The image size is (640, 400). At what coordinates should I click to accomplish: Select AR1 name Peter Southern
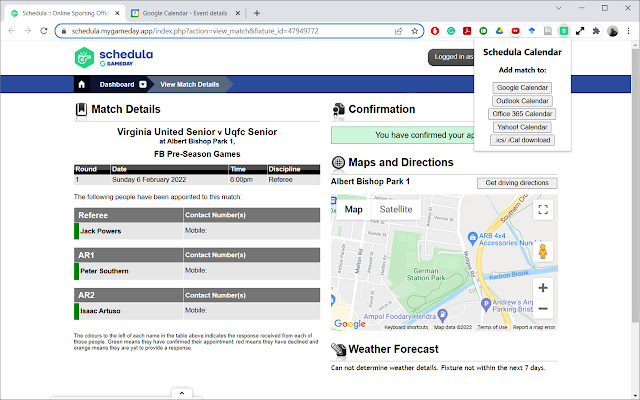(x=104, y=271)
